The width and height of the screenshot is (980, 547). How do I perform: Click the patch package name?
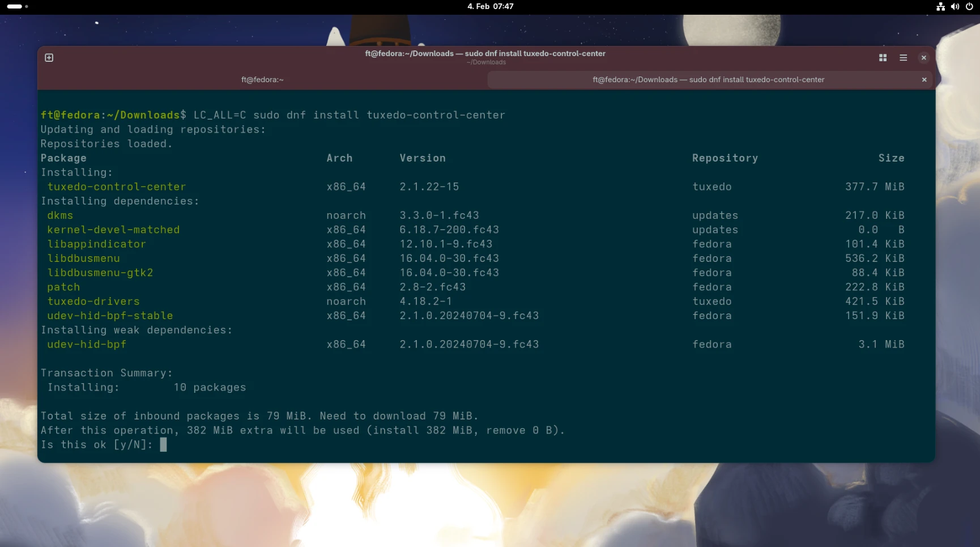click(63, 287)
